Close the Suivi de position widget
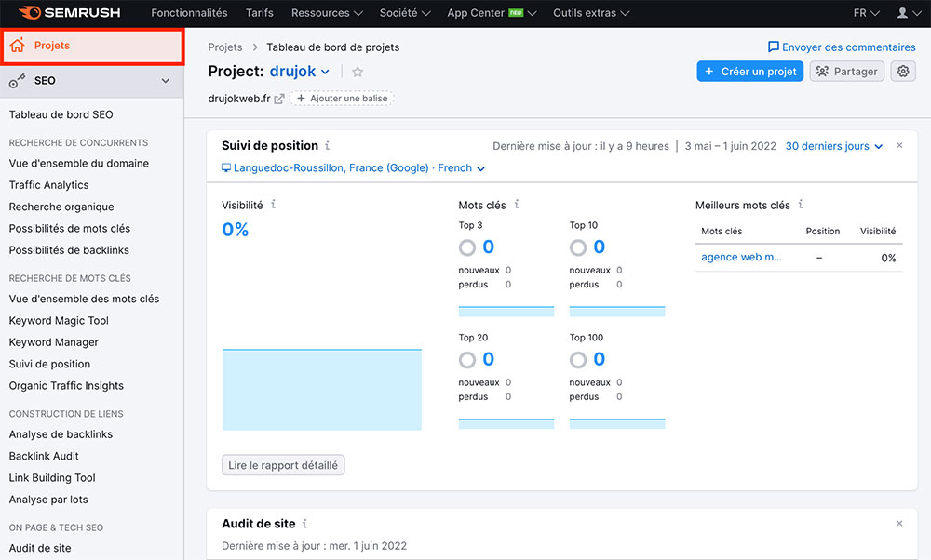 coord(899,145)
